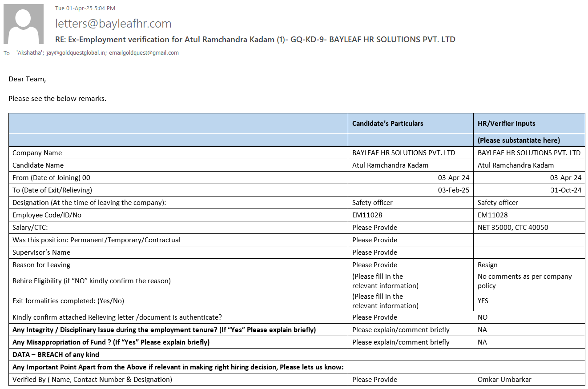The width and height of the screenshot is (588, 389).
Task: Select the 'NO' relieving letter answer
Action: tap(483, 317)
